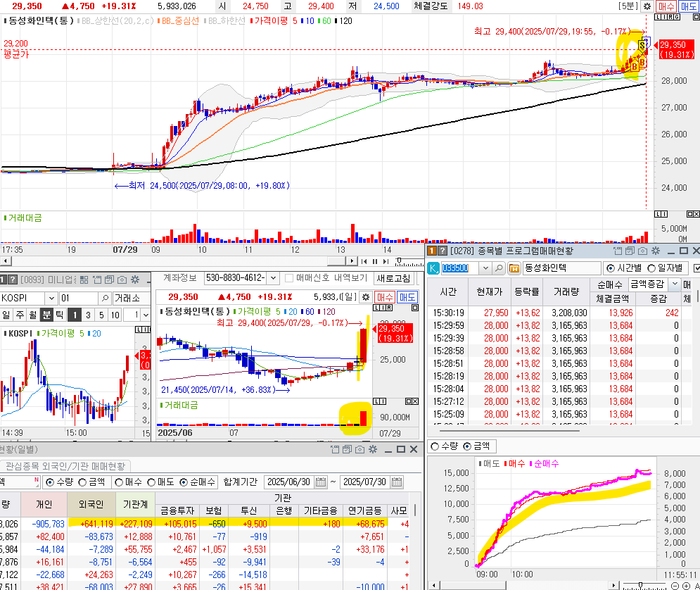Click the 15:30:19 row in time table
This screenshot has height=590, width=700.
pos(560,313)
